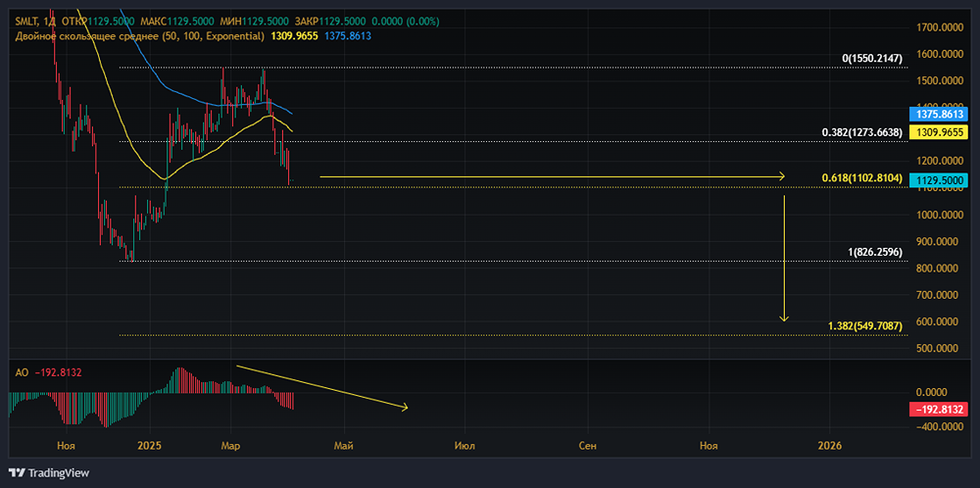Viewport: 980px width, 488px height.
Task: Click yellow 1309.9655 value in indicator legend
Action: click(x=294, y=36)
